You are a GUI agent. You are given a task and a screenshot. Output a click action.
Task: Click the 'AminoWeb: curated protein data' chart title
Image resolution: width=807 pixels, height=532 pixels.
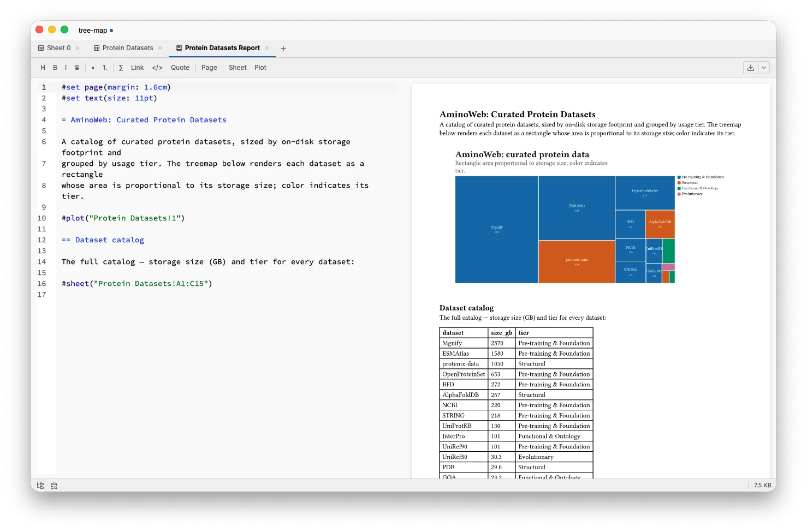click(522, 154)
